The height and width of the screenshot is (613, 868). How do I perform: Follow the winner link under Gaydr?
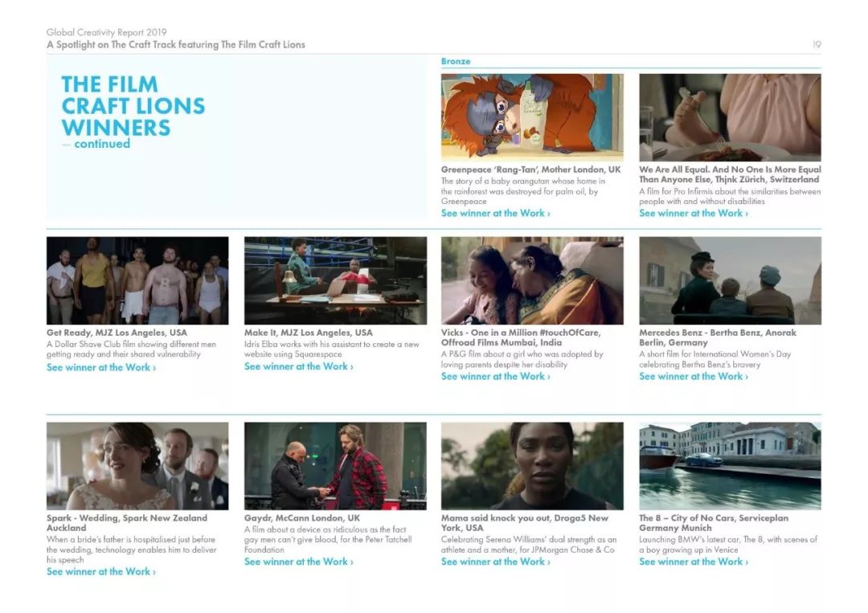tap(299, 562)
